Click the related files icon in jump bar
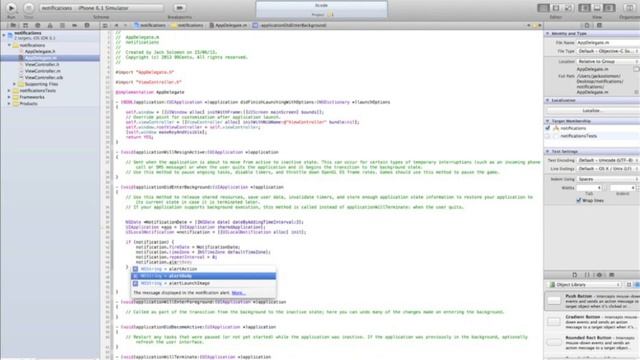 coord(105,25)
